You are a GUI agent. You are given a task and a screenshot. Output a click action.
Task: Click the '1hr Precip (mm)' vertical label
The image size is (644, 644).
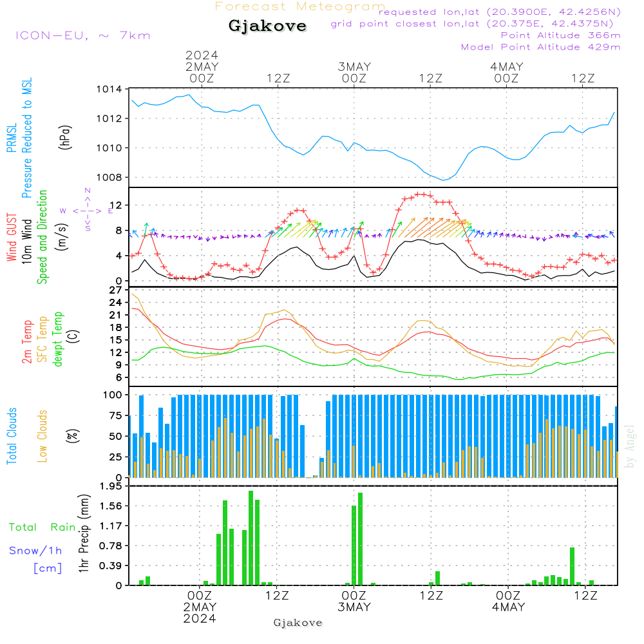[x=83, y=533]
